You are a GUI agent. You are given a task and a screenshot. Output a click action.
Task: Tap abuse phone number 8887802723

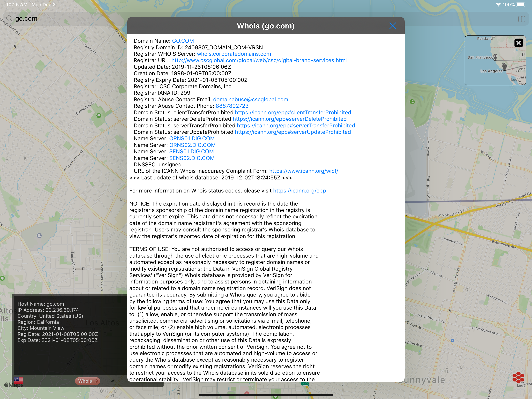click(232, 106)
